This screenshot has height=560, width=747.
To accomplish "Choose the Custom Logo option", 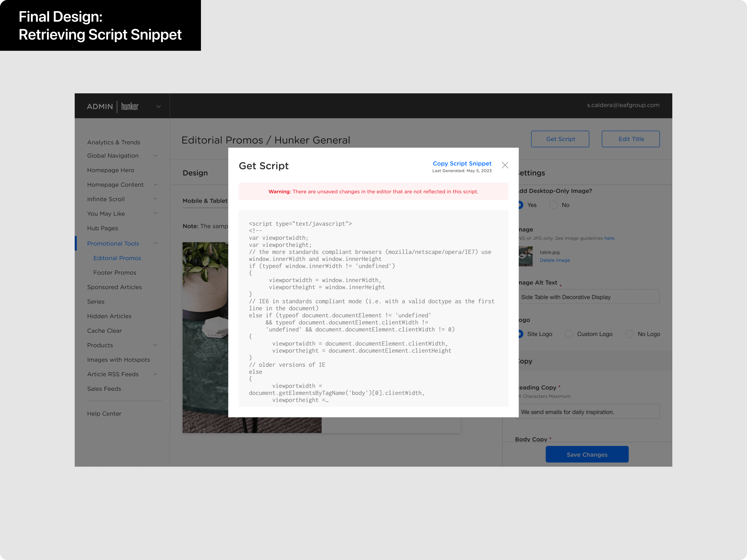I will coord(569,334).
